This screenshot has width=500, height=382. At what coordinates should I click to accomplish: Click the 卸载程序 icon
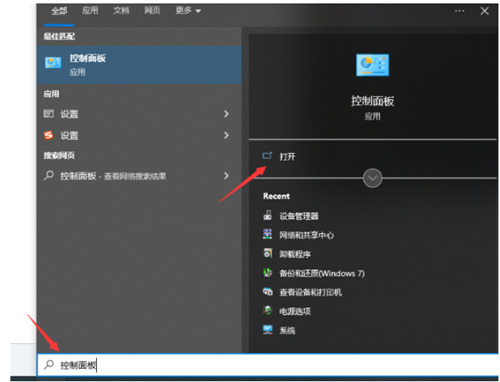pos(268,253)
